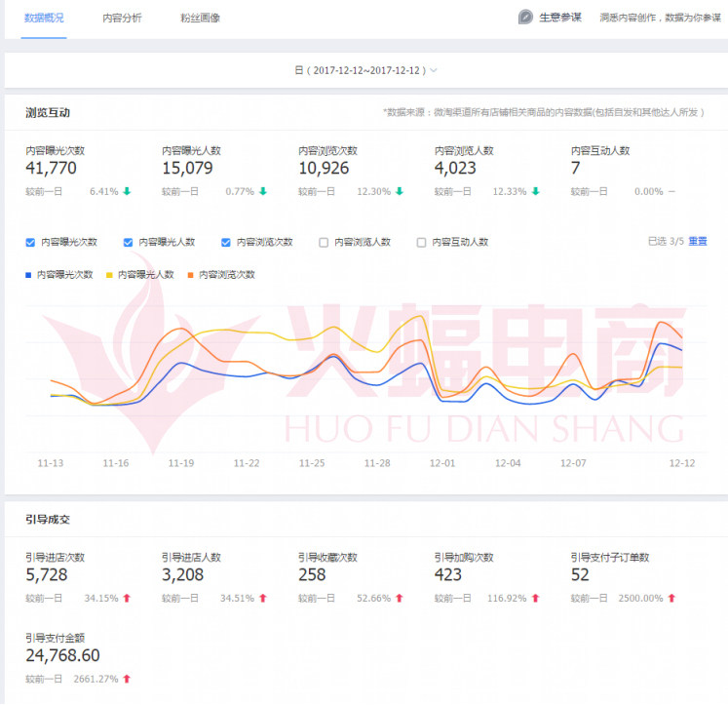The image size is (728, 705).
Task: Click red up arrow beside 2661.27%
Action: click(x=126, y=679)
